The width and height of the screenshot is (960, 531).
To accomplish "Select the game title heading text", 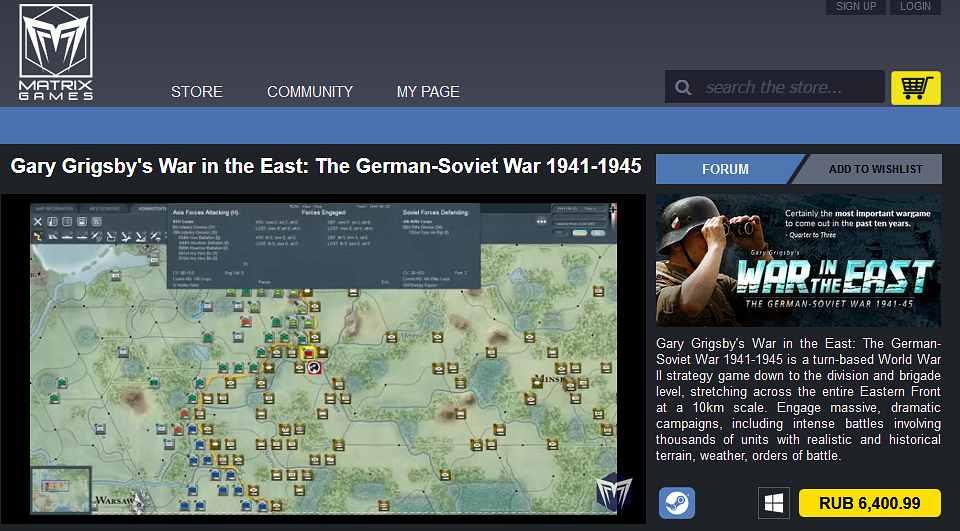I will (326, 166).
